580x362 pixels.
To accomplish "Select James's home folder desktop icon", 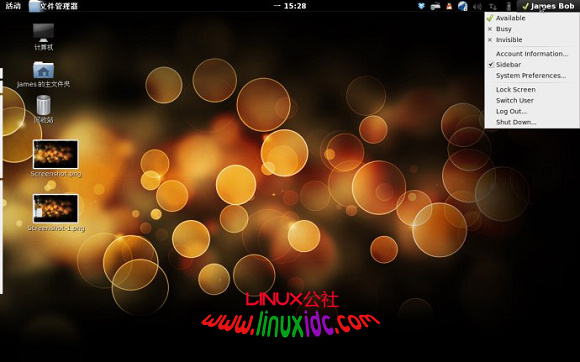I will pos(44,74).
